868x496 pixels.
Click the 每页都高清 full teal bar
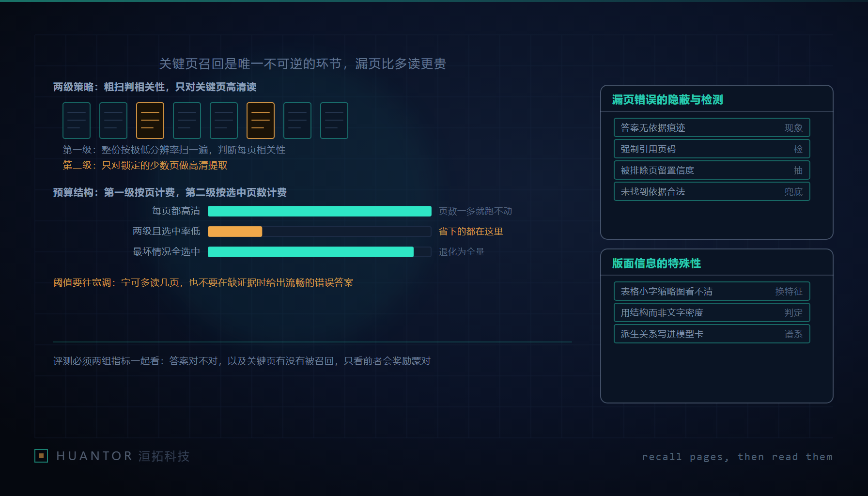click(x=320, y=211)
